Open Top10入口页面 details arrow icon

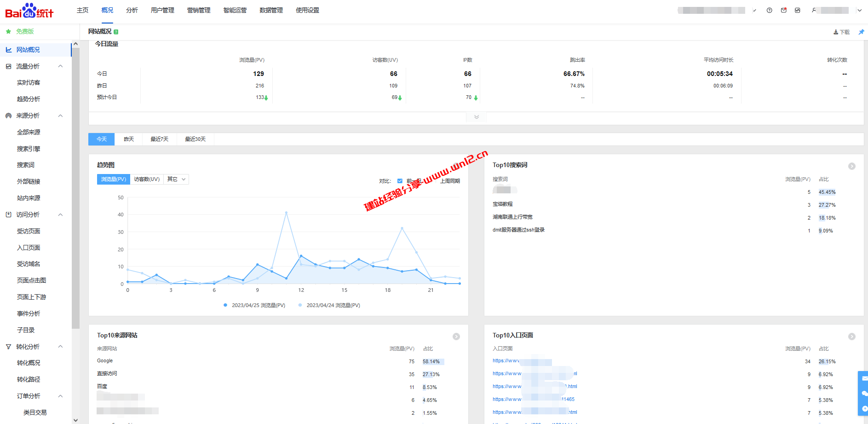pos(851,337)
